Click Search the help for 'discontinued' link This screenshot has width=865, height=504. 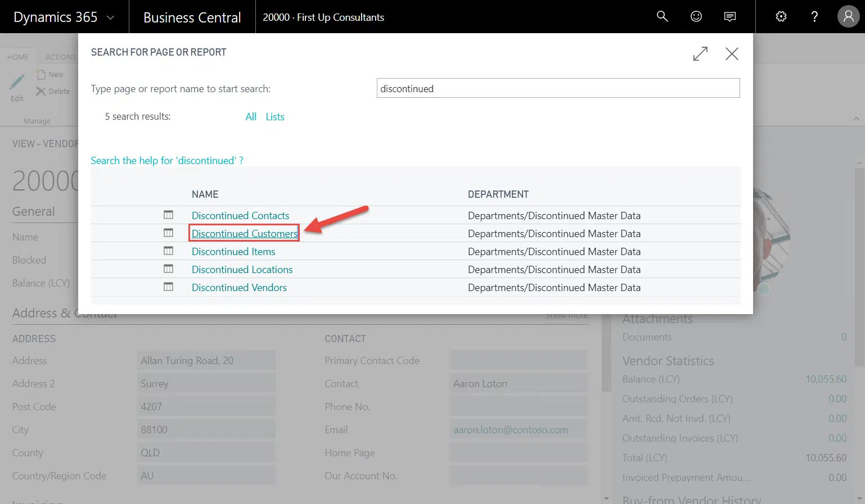[167, 161]
